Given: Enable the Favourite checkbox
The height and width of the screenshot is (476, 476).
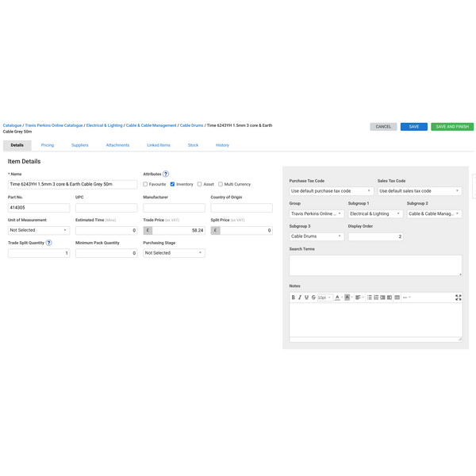Looking at the screenshot, I should coord(145,184).
